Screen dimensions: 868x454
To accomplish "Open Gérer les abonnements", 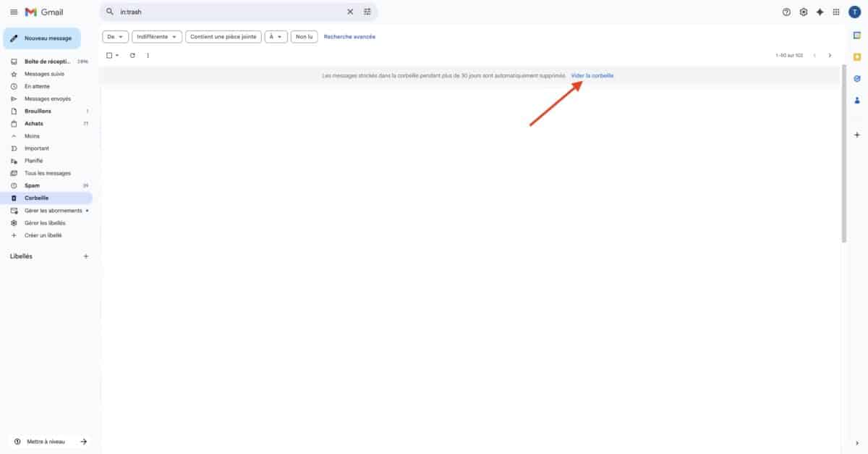I will coord(47,211).
